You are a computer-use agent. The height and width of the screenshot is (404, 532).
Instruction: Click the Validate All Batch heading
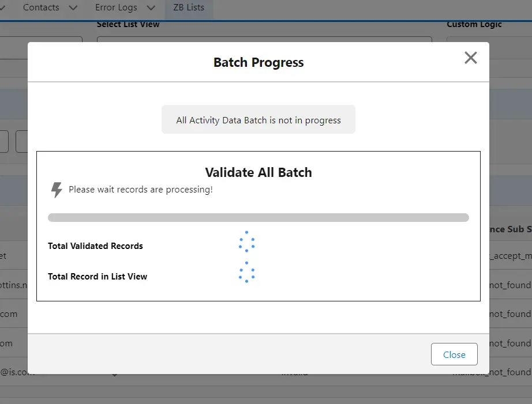(258, 172)
